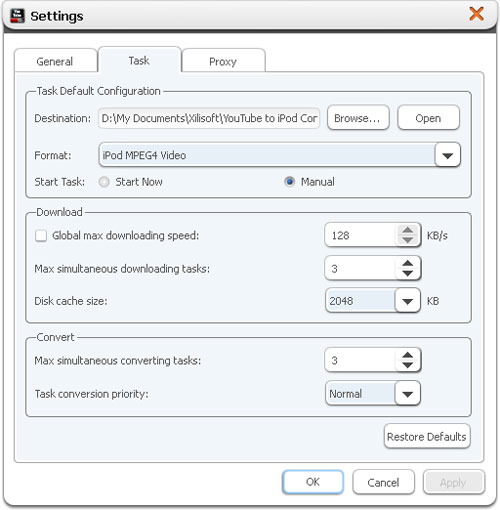Click the 'Global max downloading speed:' label
The height and width of the screenshot is (510, 500).
tap(126, 236)
